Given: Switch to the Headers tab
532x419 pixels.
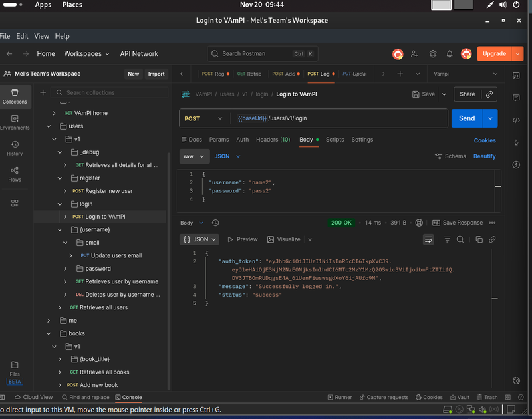Looking at the screenshot, I should click(x=273, y=140).
